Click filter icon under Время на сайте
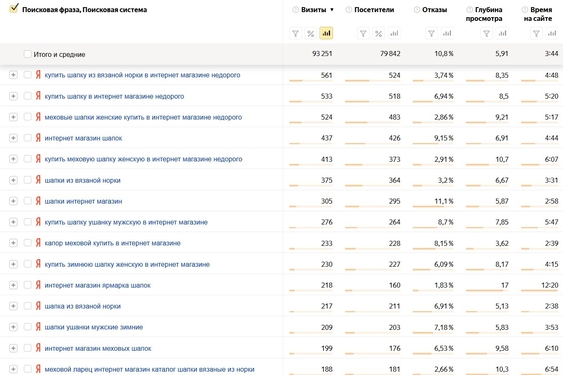The height and width of the screenshot is (375, 563). pyautogui.click(x=536, y=33)
